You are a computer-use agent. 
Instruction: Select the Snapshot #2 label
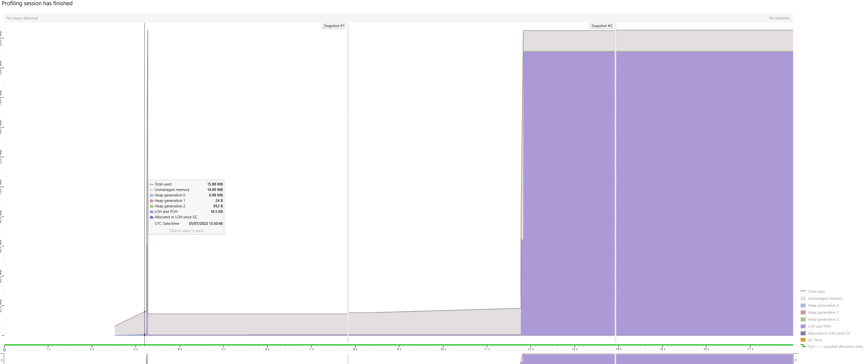pyautogui.click(x=601, y=26)
